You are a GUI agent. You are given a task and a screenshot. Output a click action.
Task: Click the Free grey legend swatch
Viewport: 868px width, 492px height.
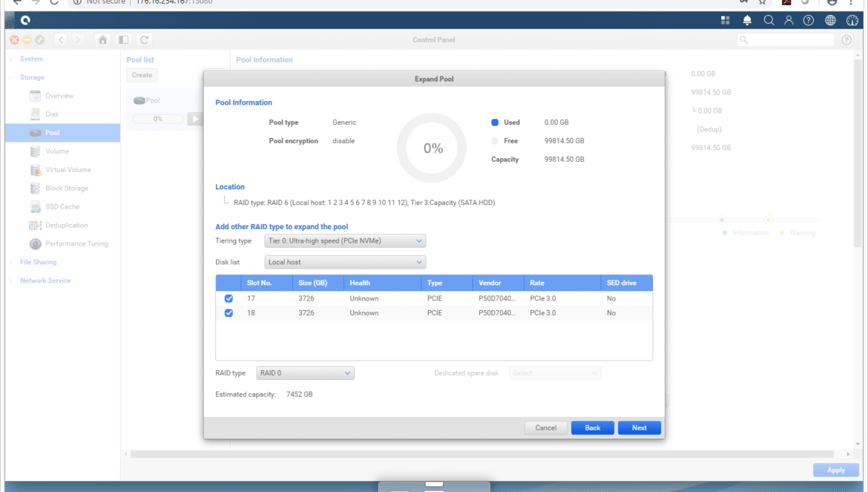click(495, 140)
